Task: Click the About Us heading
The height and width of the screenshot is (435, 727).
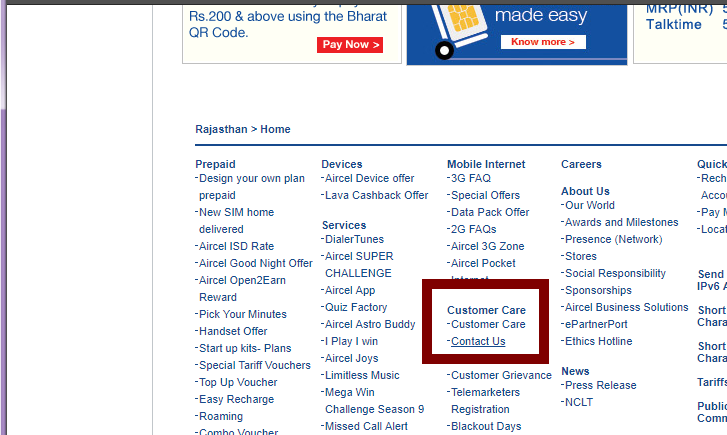Action: (x=585, y=191)
